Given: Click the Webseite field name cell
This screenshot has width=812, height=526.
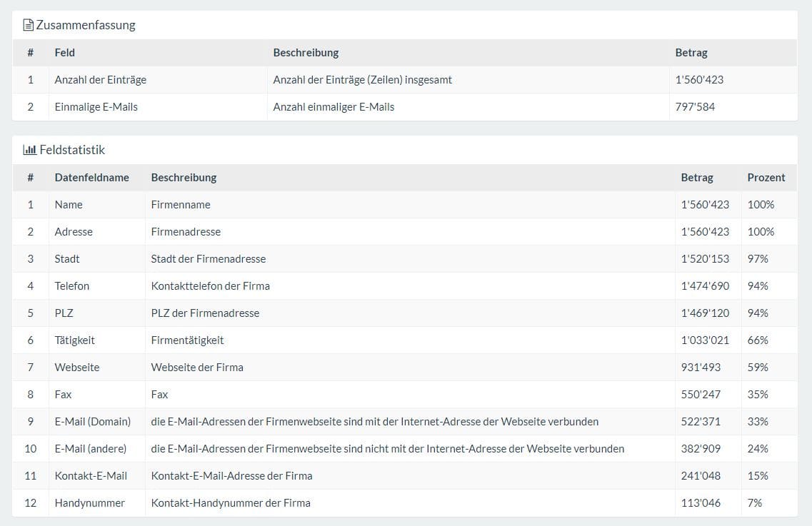Looking at the screenshot, I should (x=77, y=368).
